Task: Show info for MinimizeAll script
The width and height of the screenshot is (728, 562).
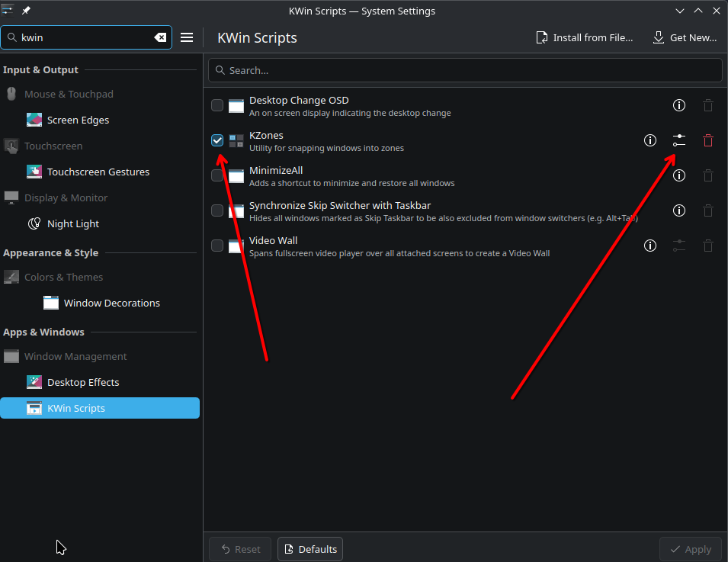Action: [678, 175]
